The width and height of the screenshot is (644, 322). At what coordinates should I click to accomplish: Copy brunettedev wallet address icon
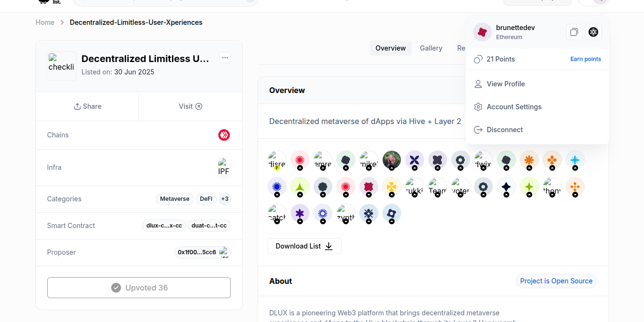574,32
